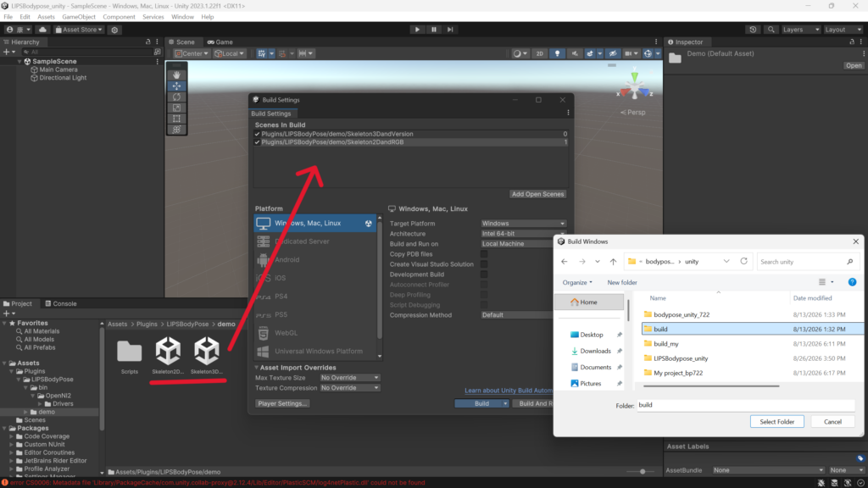Toggle the Skeleton2DandRGB scene checkbox
Viewport: 868px width, 488px height.
(258, 142)
